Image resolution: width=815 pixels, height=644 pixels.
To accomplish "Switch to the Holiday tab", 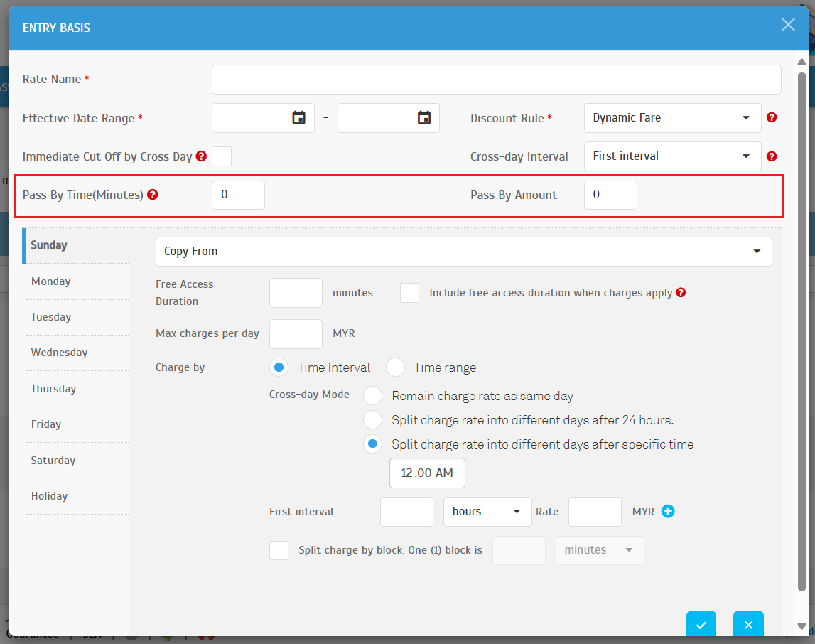I will click(x=50, y=496).
